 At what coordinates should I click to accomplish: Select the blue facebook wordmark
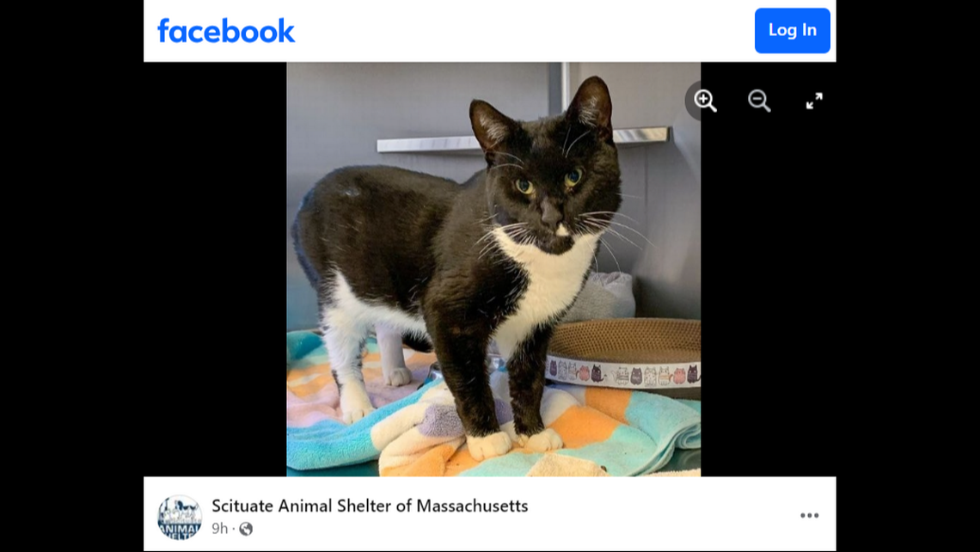pyautogui.click(x=225, y=31)
